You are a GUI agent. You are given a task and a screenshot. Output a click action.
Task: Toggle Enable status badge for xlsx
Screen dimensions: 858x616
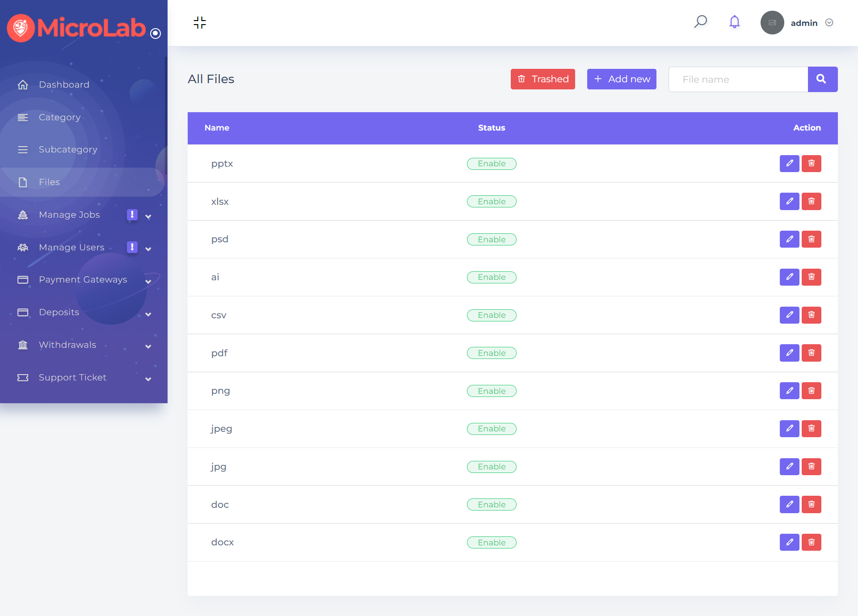tap(492, 202)
